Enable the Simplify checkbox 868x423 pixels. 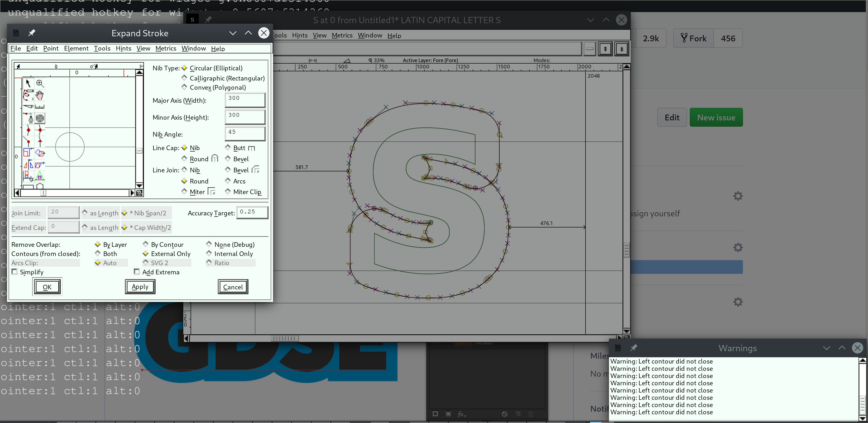tap(15, 271)
